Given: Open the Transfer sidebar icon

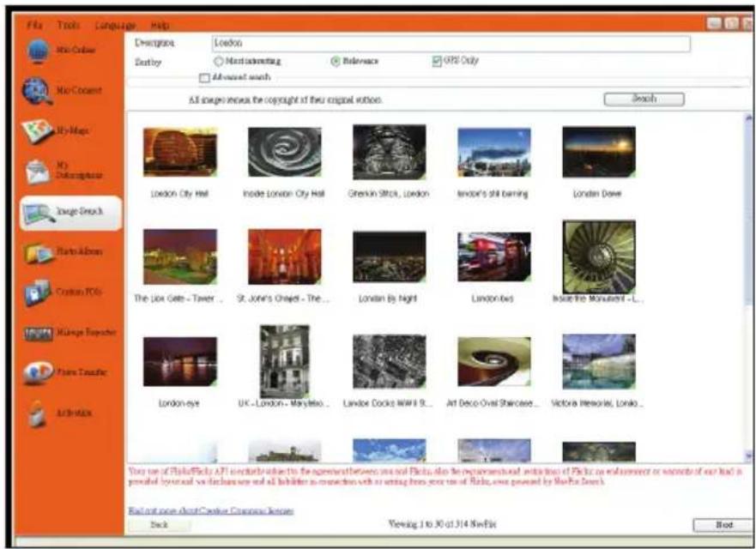Looking at the screenshot, I should (x=38, y=373).
